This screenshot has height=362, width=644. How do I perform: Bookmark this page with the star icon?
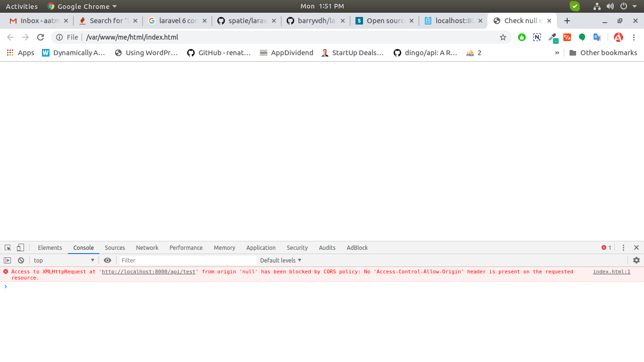click(x=503, y=37)
